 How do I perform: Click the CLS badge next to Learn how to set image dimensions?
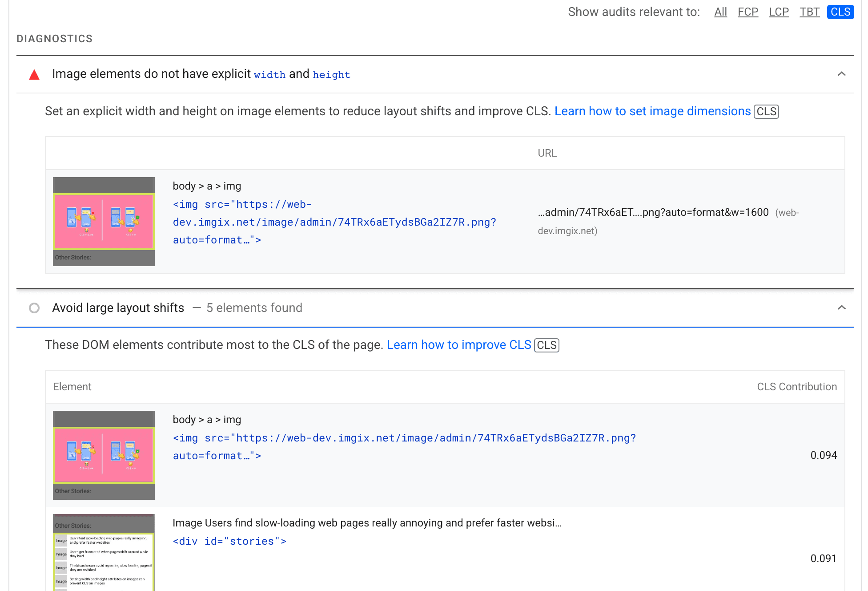pos(767,111)
